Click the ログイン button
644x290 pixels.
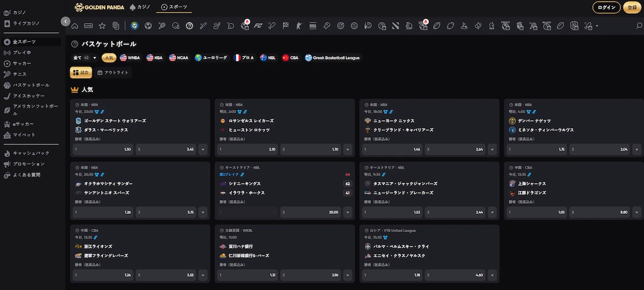606,8
